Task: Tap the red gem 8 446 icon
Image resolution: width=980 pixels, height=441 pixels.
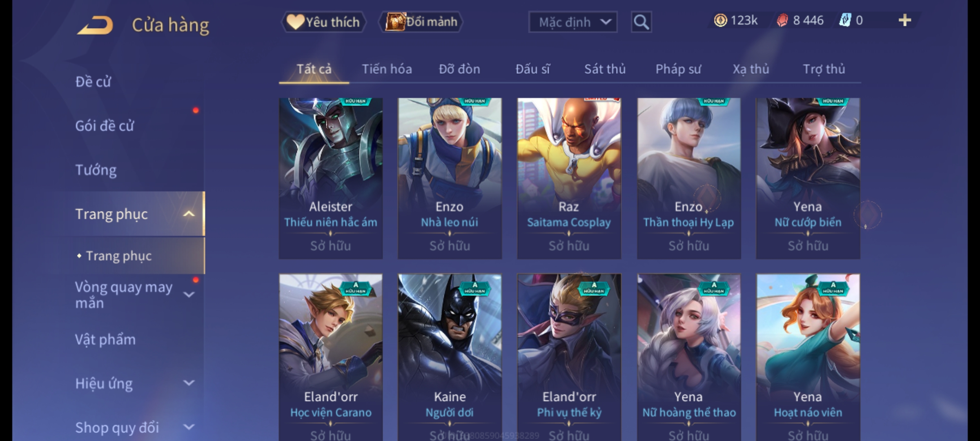Action: (x=782, y=20)
